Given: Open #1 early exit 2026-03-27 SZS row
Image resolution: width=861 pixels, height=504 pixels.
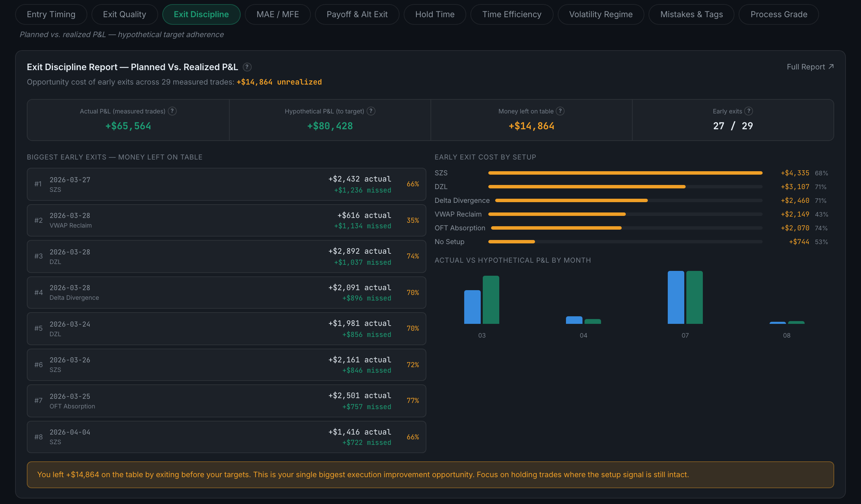Looking at the screenshot, I should [226, 184].
